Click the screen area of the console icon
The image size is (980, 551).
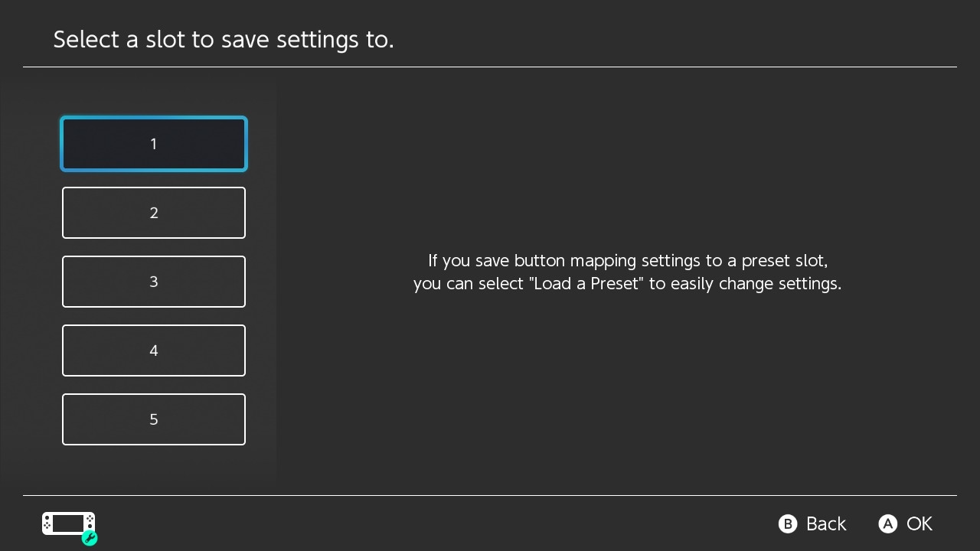click(x=68, y=523)
